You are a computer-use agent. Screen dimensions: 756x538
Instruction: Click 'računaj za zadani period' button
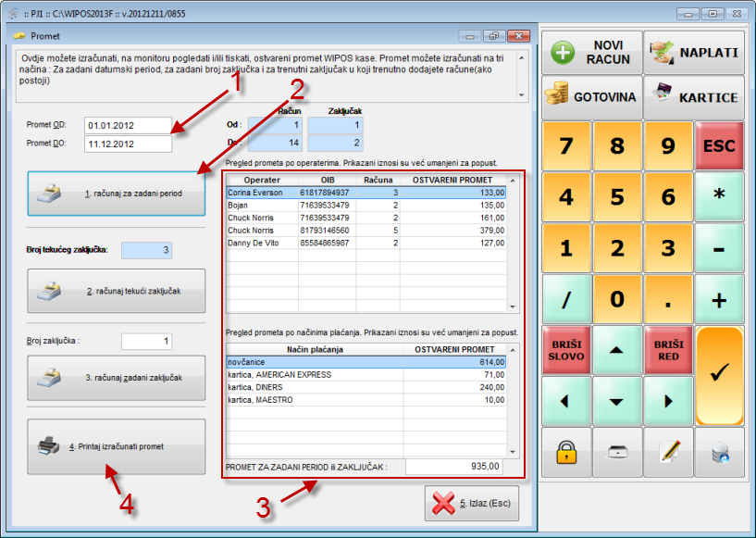pos(117,194)
